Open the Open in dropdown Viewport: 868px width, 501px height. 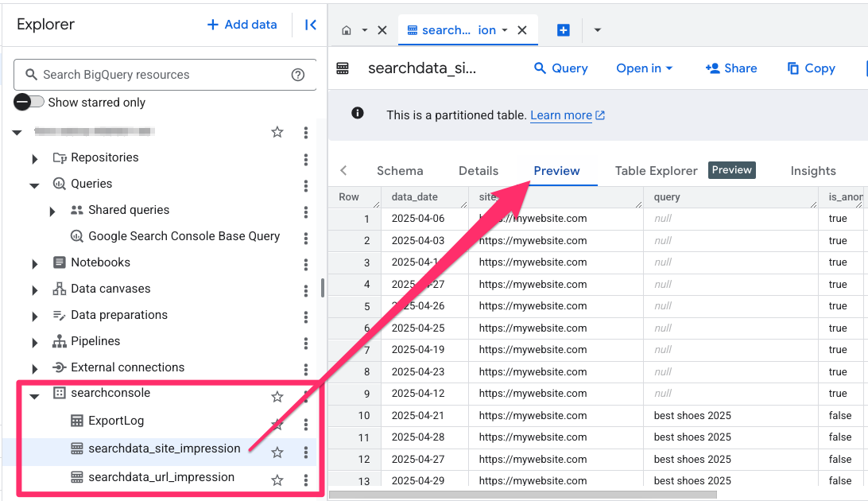click(x=644, y=68)
